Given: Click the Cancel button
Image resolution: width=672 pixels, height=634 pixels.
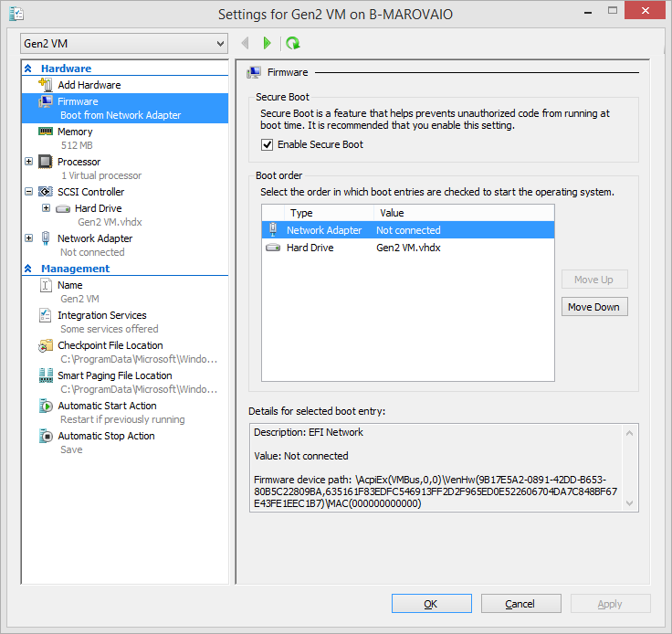Looking at the screenshot, I should pyautogui.click(x=520, y=604).
